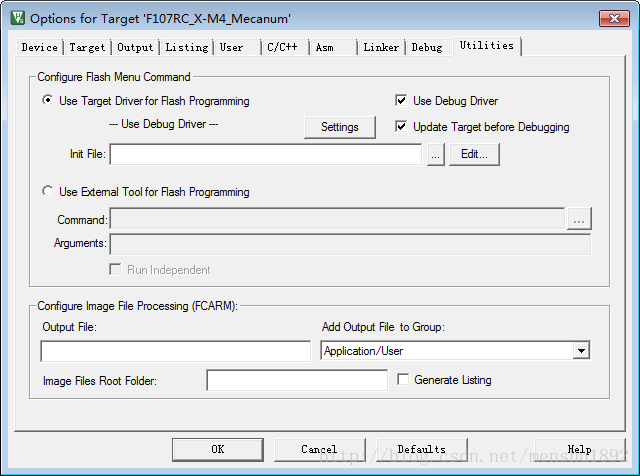
Task: Confirm settings with the OK button
Action: point(218,449)
